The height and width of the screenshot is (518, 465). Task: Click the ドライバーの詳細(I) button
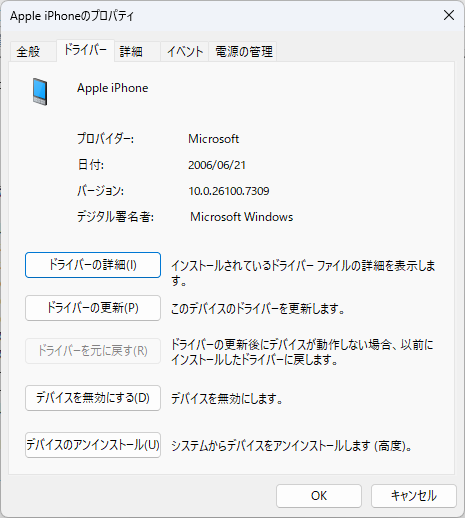pos(93,265)
